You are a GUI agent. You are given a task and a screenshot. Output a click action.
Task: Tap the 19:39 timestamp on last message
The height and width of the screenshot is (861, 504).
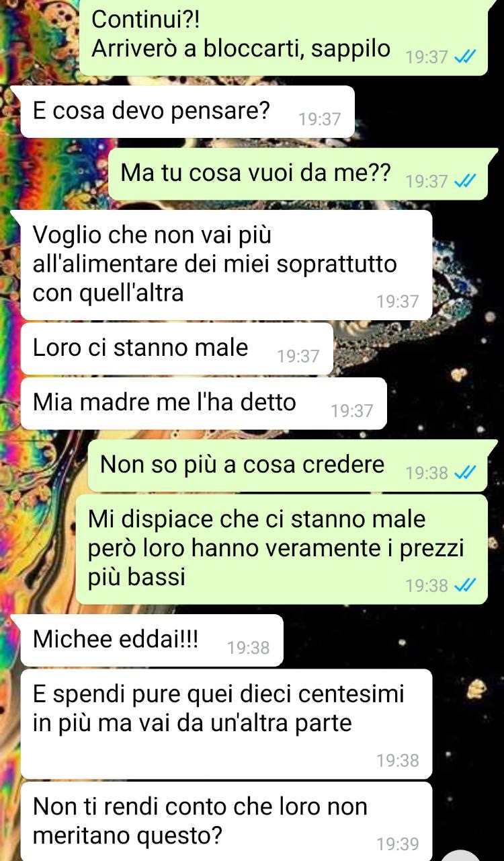398,844
